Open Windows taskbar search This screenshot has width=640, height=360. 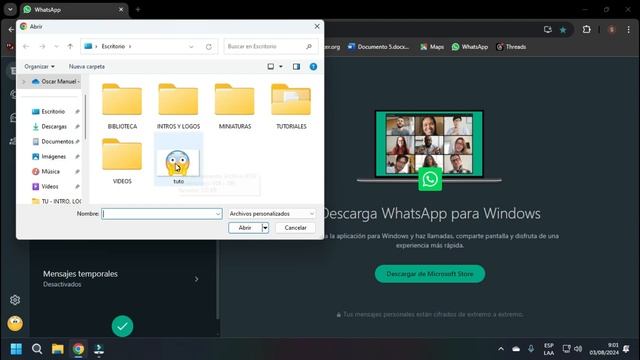pyautogui.click(x=37, y=349)
